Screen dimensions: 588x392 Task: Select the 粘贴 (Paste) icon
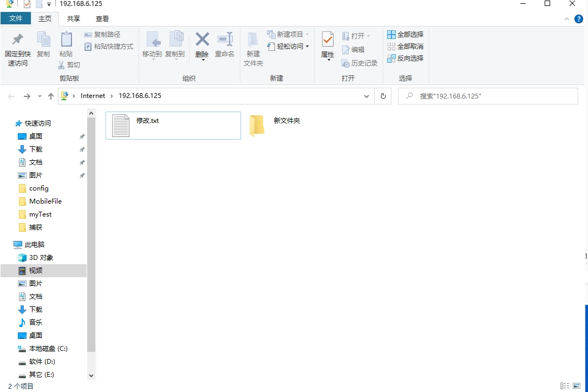(x=66, y=46)
